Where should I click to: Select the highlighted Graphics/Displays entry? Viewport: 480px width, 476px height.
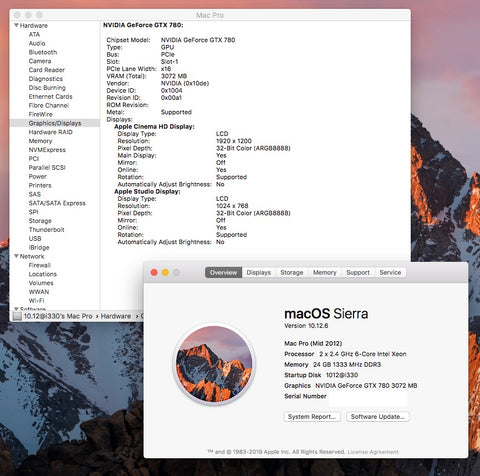click(55, 123)
